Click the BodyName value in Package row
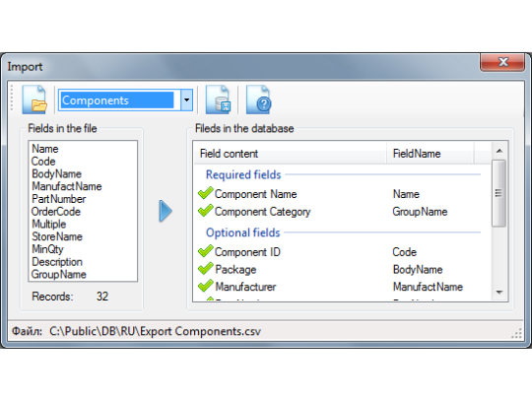Image resolution: width=532 pixels, height=399 pixels. pyautogui.click(x=418, y=269)
